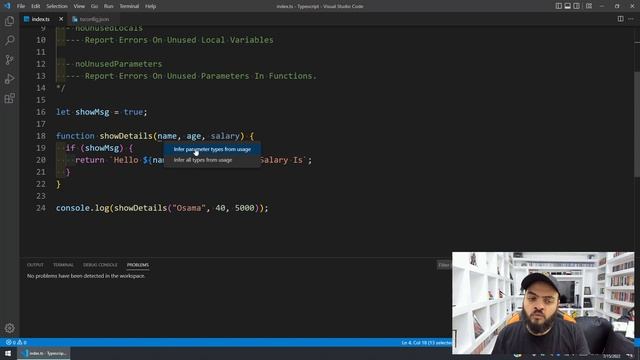Open the Edit menu
640x360 pixels.
point(36,6)
